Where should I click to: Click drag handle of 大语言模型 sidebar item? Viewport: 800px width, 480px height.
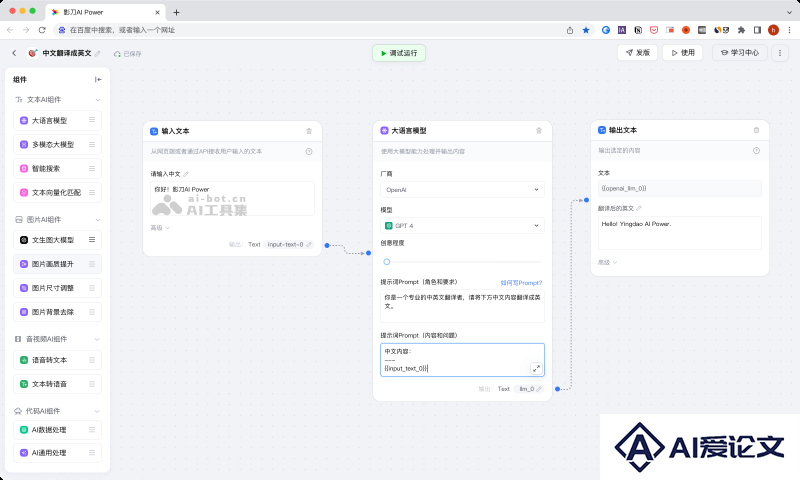[92, 120]
